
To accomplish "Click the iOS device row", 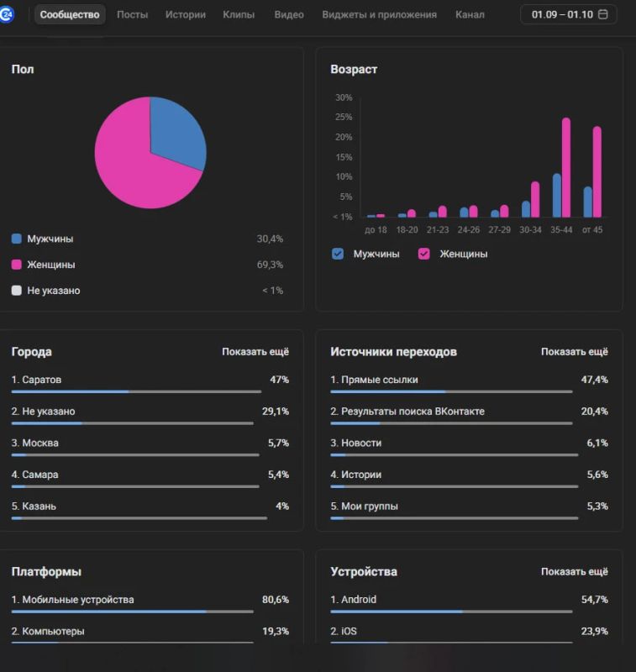I will coord(470,635).
